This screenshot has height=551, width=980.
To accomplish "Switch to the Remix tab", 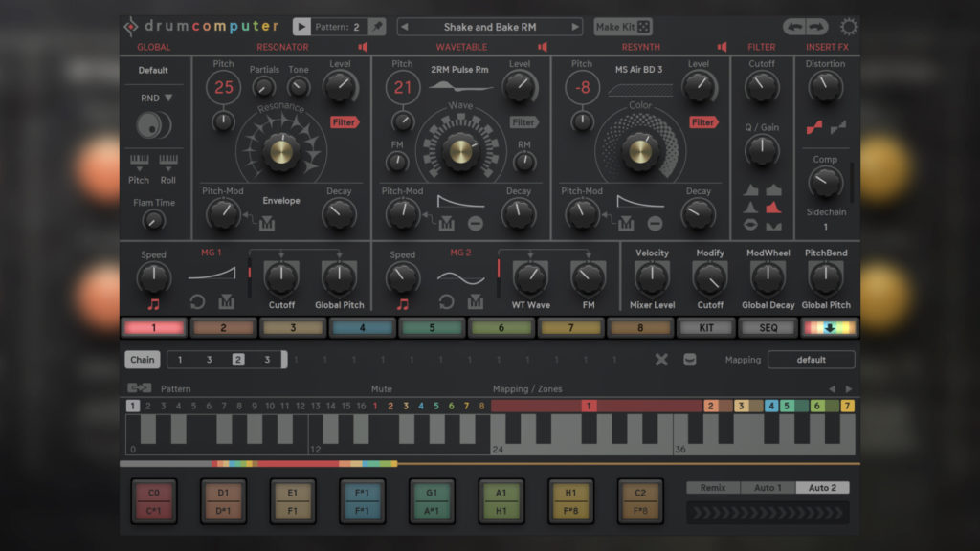I will click(x=713, y=487).
